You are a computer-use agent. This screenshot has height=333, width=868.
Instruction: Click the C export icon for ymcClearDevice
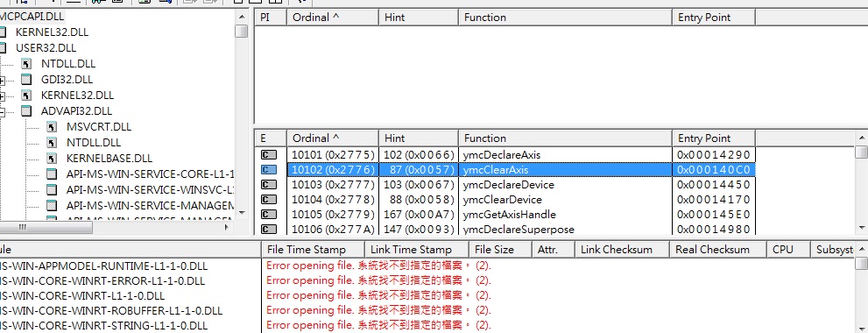(x=269, y=200)
